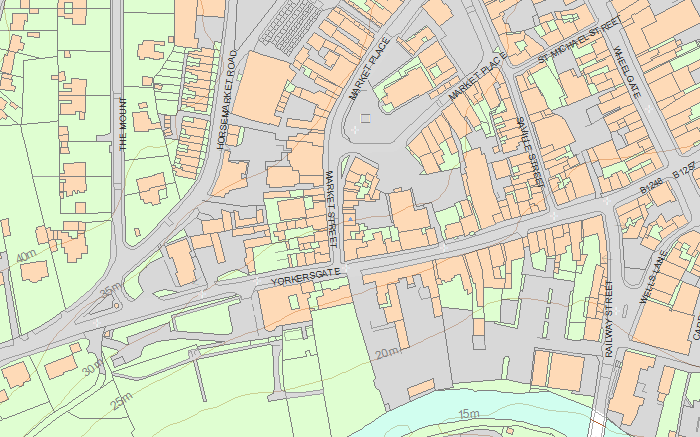The width and height of the screenshot is (700, 437).
Task: Click the small square symbol in Market Place
Action: [x=365, y=118]
